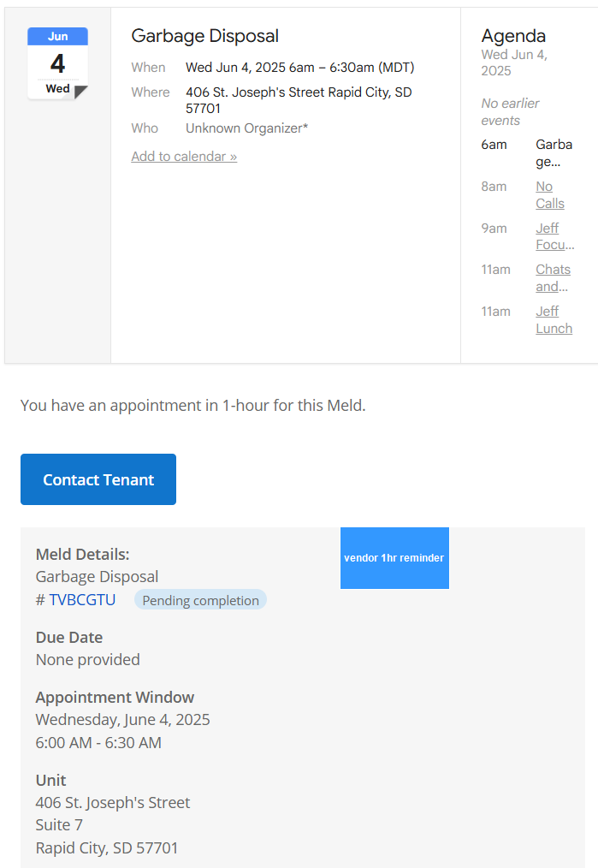Open the Chats and... agenda event
This screenshot has height=868, width=598.
[x=553, y=278]
